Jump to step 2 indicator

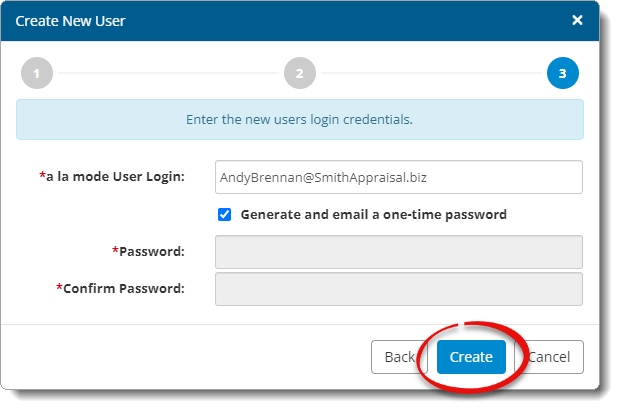point(299,73)
